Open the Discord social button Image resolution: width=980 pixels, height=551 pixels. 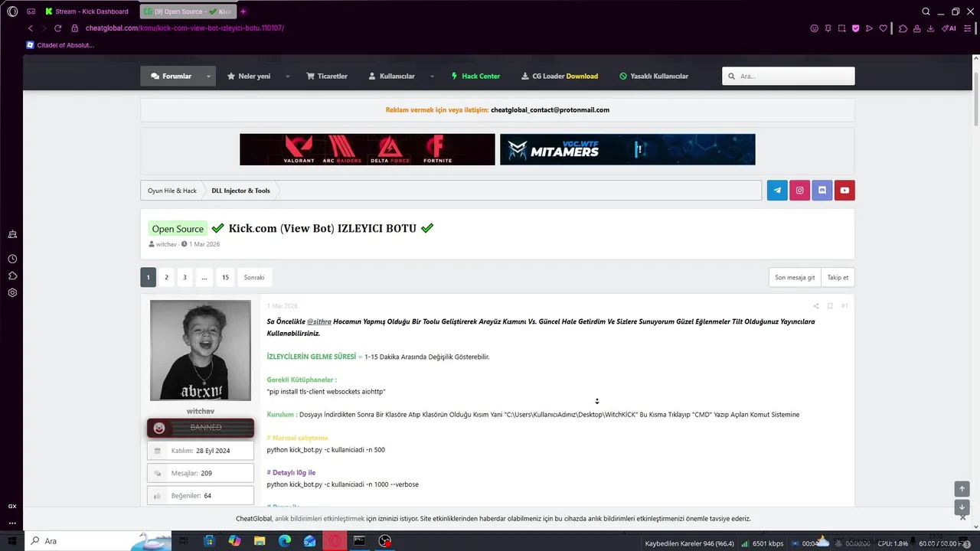coord(822,191)
